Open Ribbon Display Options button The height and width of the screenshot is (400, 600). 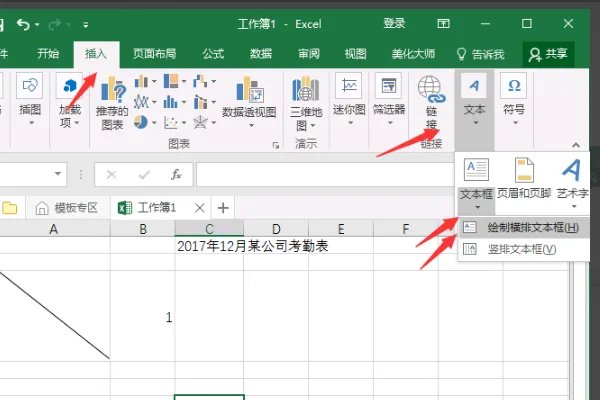click(x=443, y=24)
